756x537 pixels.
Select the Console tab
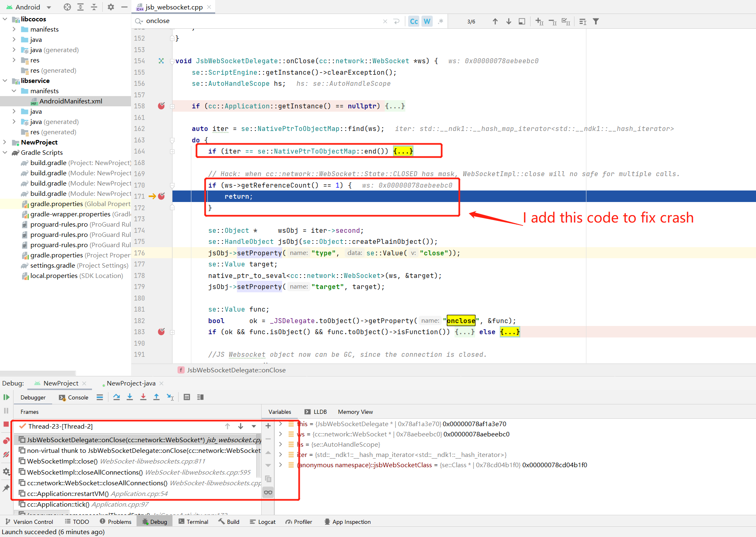pos(74,397)
